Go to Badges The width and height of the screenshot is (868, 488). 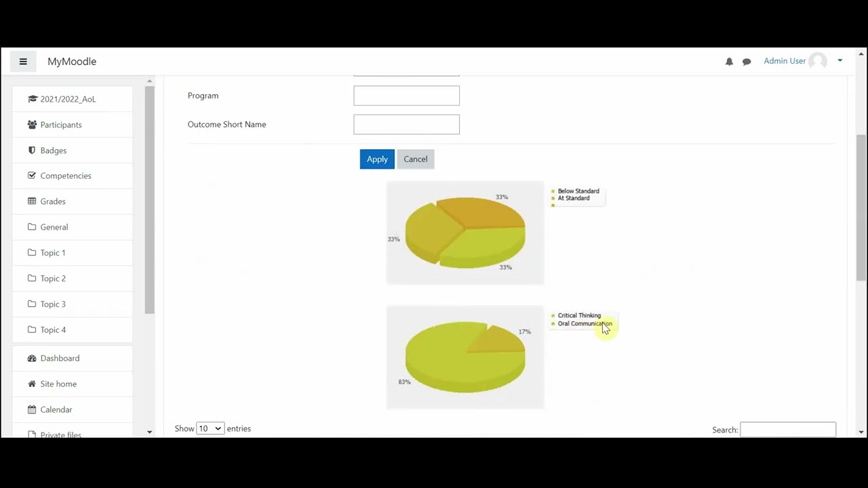pos(54,150)
